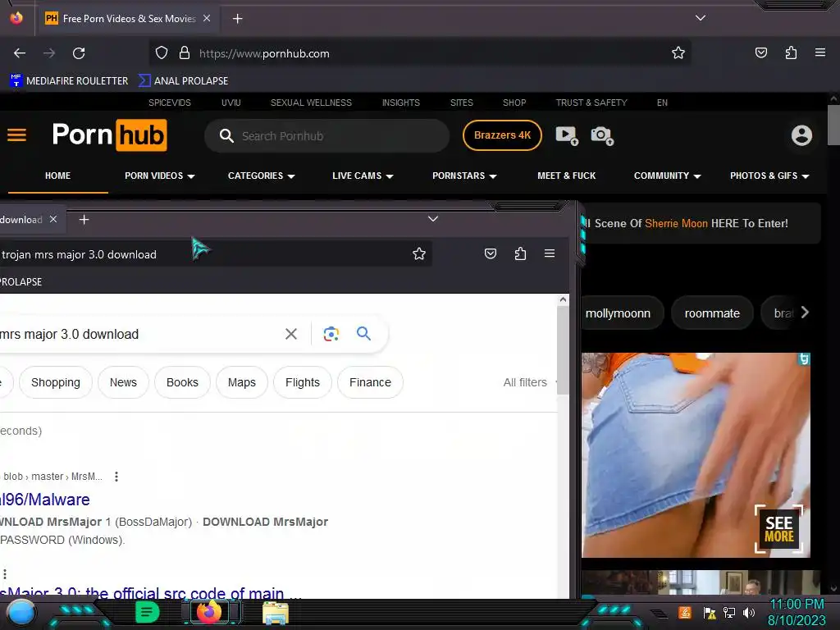This screenshot has width=840, height=630.
Task: Click upload video icon in site header
Action: pos(567,135)
